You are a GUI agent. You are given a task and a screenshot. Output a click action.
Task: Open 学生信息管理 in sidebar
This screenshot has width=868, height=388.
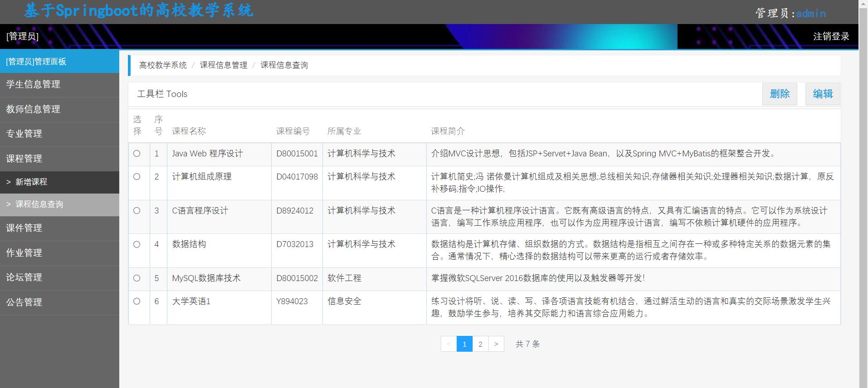pos(59,85)
